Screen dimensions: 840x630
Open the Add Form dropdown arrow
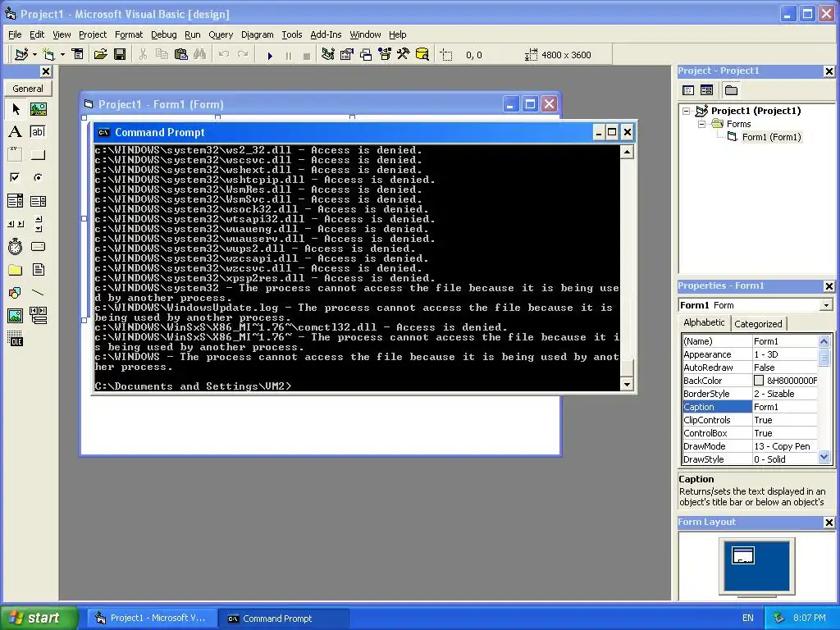[62, 55]
